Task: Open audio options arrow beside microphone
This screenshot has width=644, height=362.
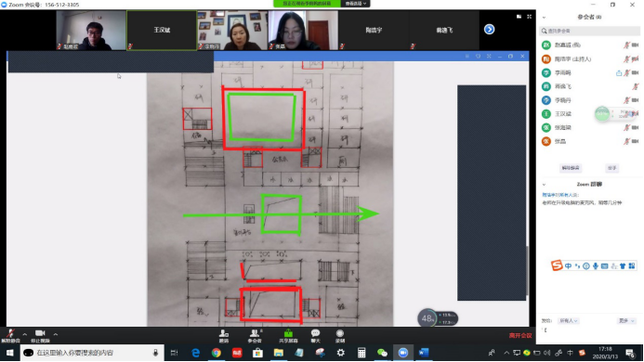Action: pos(25,334)
